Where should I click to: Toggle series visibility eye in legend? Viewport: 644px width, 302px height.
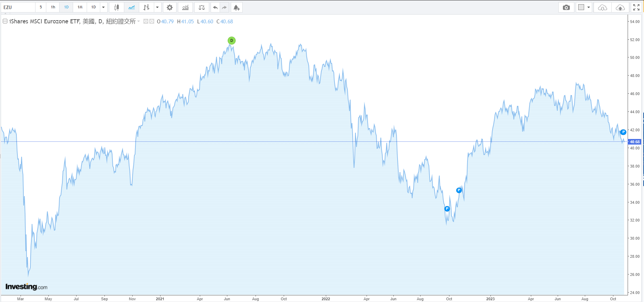pos(146,21)
